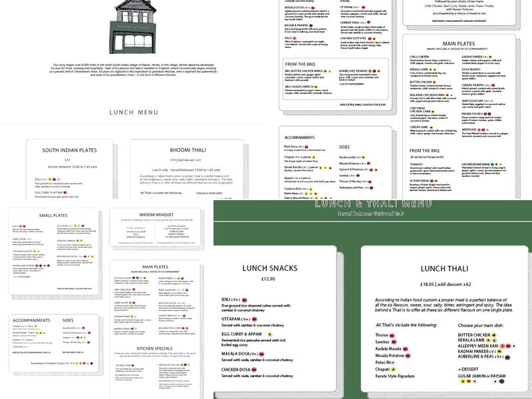Click the Lunch & Thali Menu green banner title

[375, 203]
